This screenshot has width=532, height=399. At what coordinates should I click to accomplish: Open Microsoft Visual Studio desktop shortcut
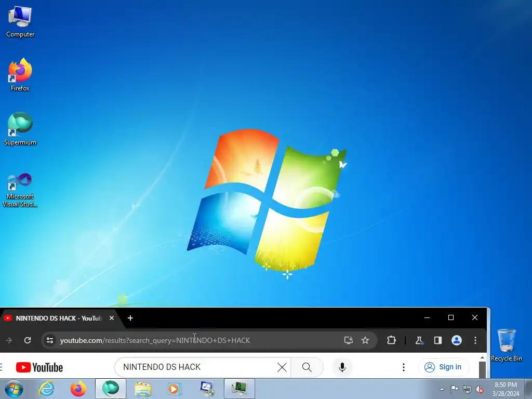pyautogui.click(x=20, y=190)
